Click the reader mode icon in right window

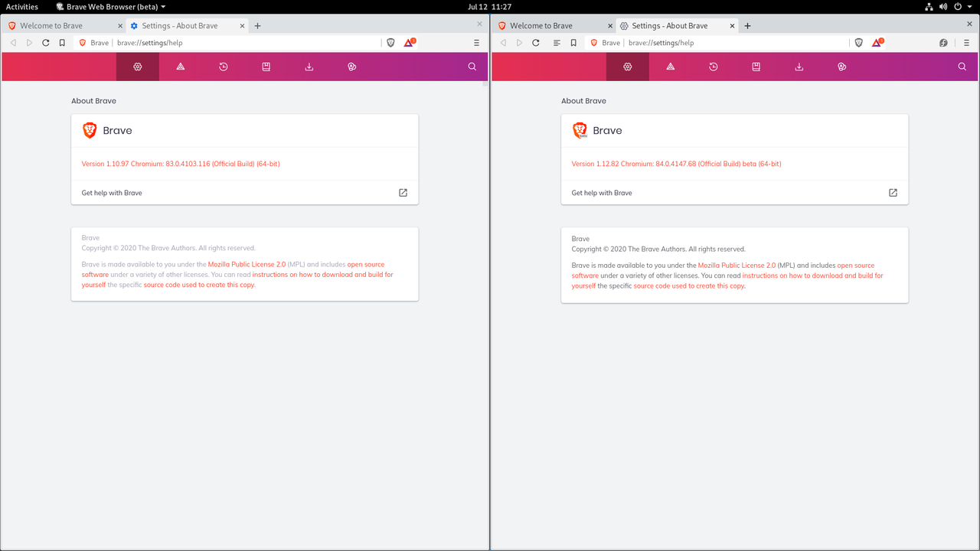click(557, 43)
